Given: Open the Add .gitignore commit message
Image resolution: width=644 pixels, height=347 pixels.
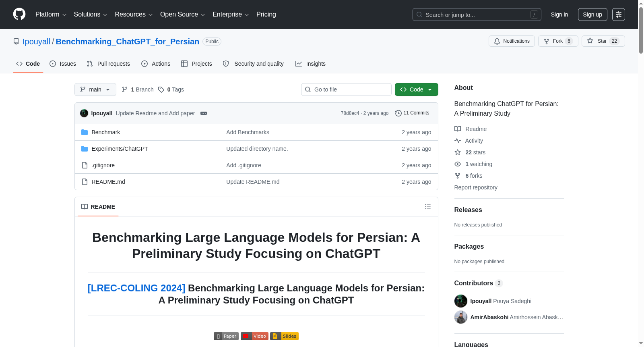Looking at the screenshot, I should (244, 165).
